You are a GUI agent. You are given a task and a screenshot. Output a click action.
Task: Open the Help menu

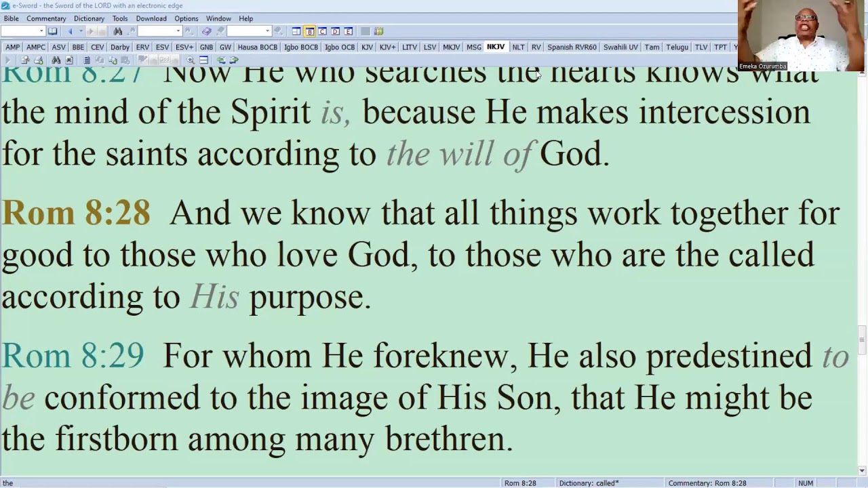(x=246, y=18)
